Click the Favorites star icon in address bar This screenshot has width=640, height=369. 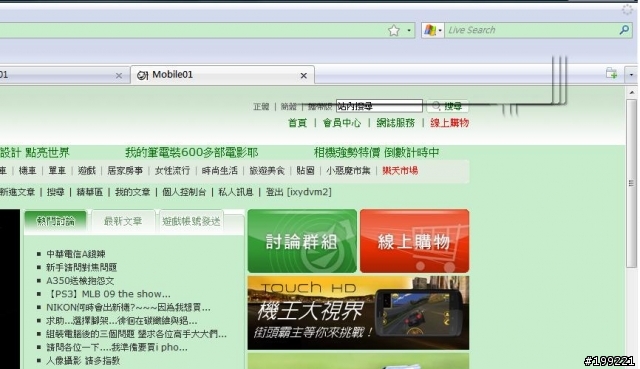pyautogui.click(x=394, y=31)
